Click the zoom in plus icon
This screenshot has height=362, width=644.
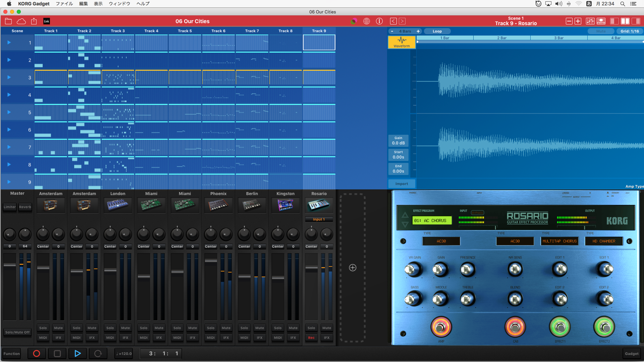tap(578, 21)
